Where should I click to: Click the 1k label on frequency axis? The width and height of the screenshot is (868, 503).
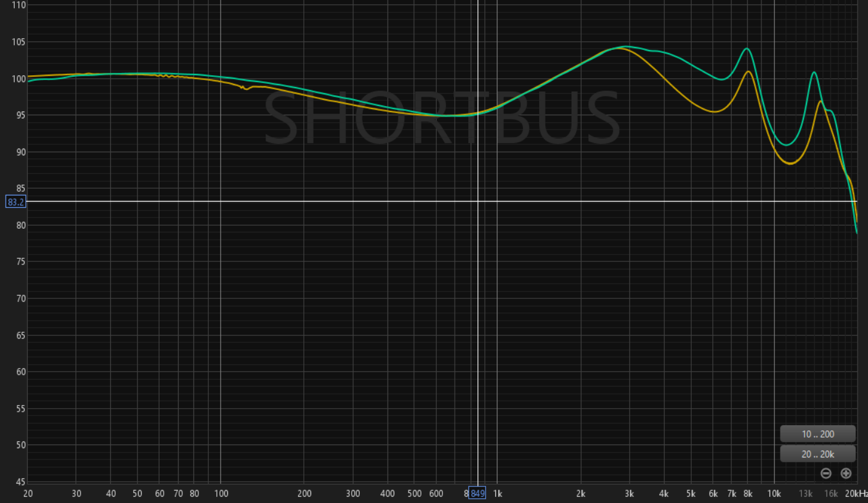click(x=498, y=493)
